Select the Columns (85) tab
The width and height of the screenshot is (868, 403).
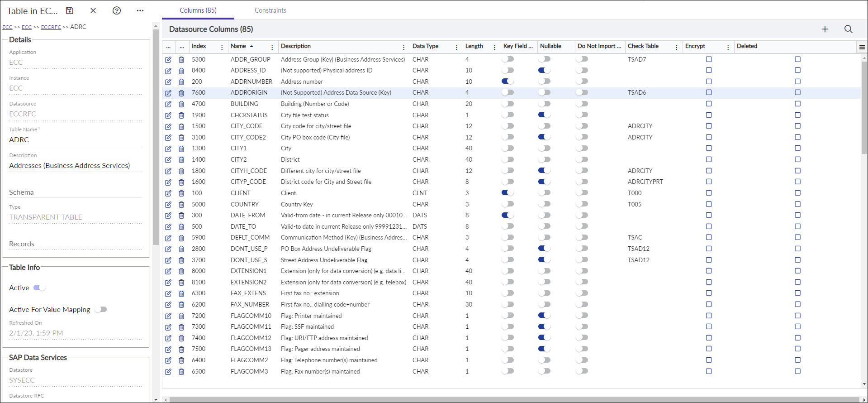point(198,10)
